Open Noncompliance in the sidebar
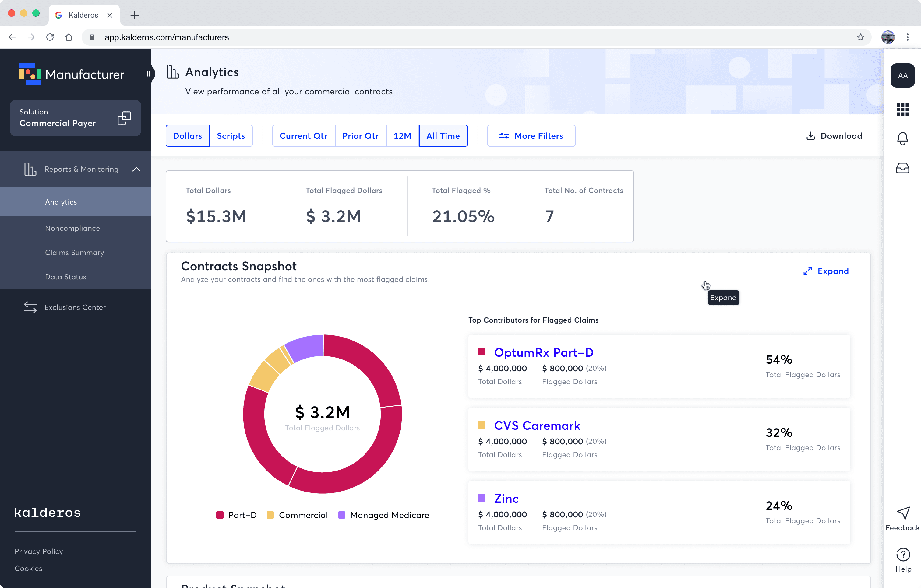The width and height of the screenshot is (921, 588). 72,228
